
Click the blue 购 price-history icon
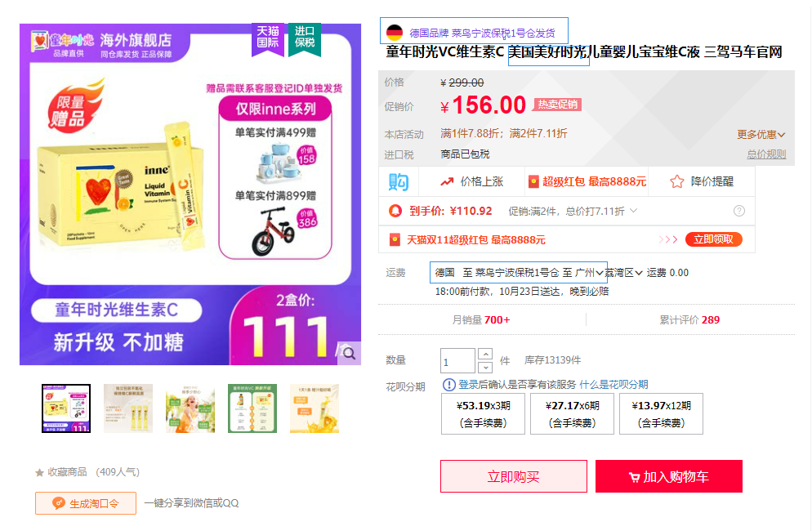pyautogui.click(x=398, y=182)
